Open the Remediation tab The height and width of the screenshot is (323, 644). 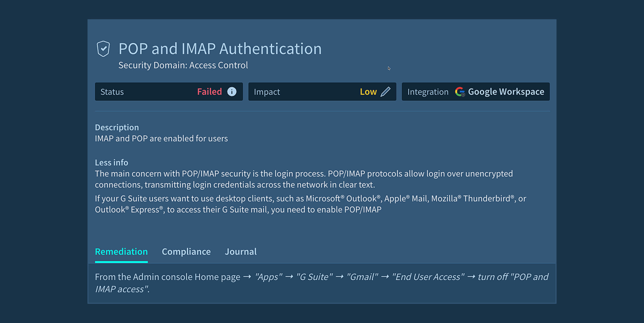point(121,252)
